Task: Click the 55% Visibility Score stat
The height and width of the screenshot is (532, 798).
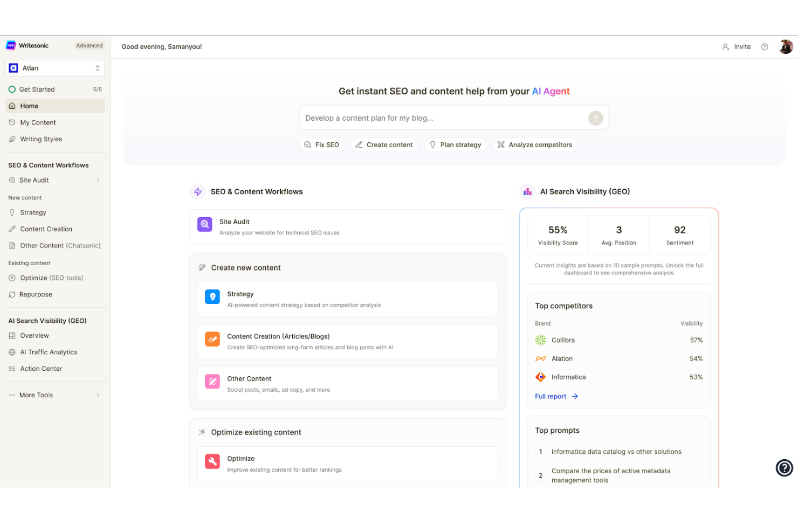Action: coord(558,236)
